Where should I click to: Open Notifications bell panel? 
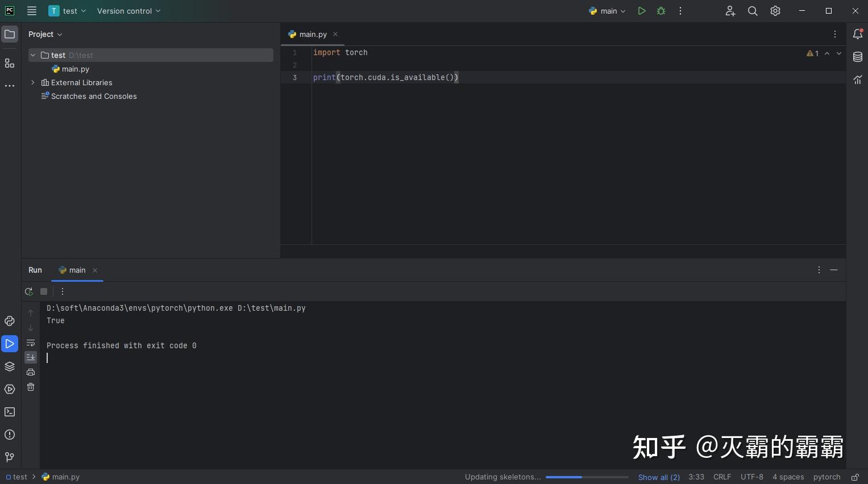point(858,34)
